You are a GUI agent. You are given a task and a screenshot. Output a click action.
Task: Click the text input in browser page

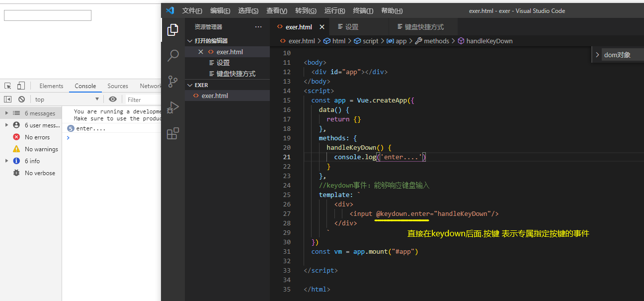[48, 15]
